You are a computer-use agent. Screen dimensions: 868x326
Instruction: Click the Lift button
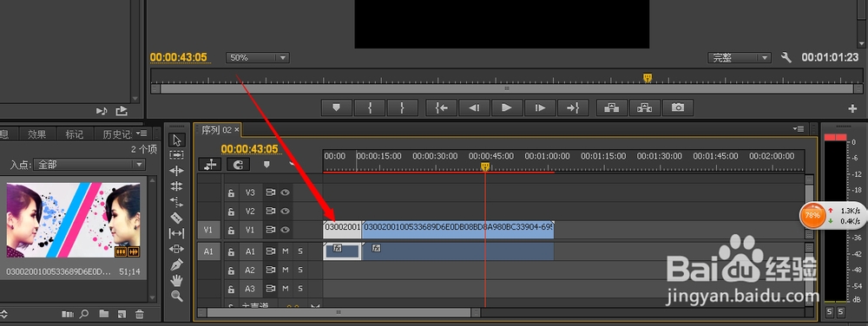[612, 108]
